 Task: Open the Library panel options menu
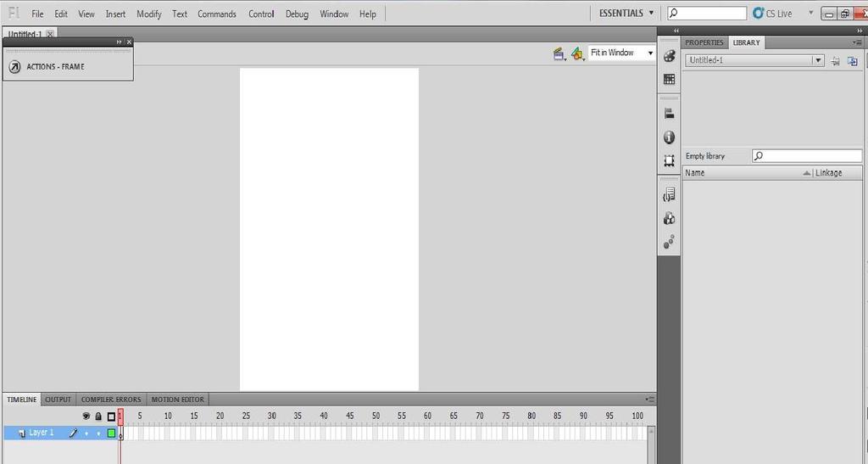[857, 42]
